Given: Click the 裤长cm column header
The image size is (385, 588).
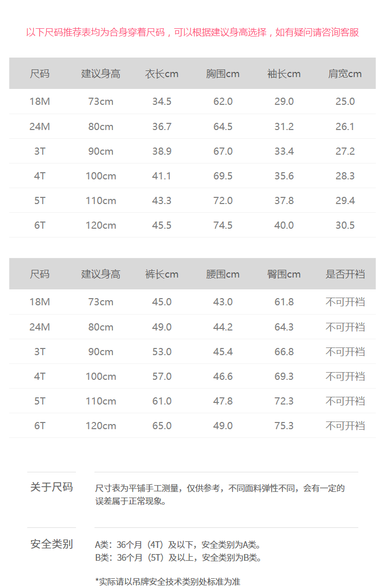Looking at the screenshot, I should coord(162,274).
